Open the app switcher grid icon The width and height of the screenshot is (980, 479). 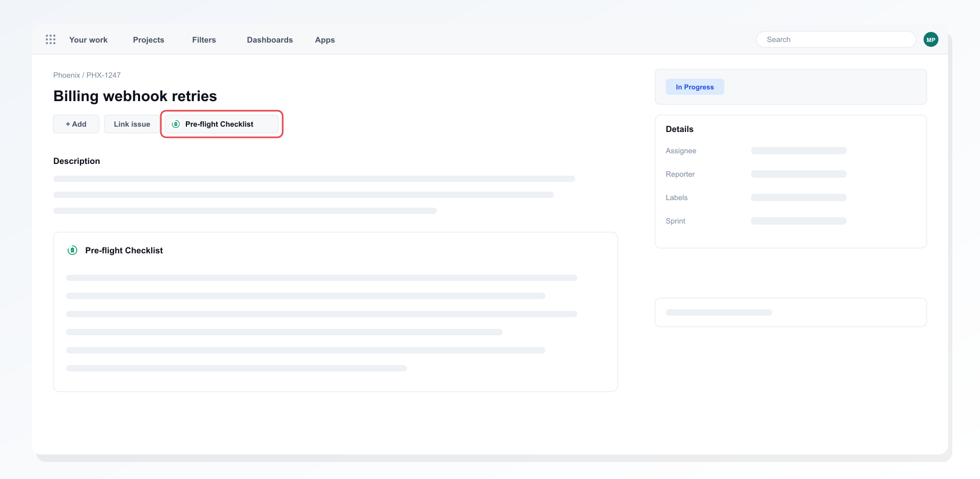51,39
